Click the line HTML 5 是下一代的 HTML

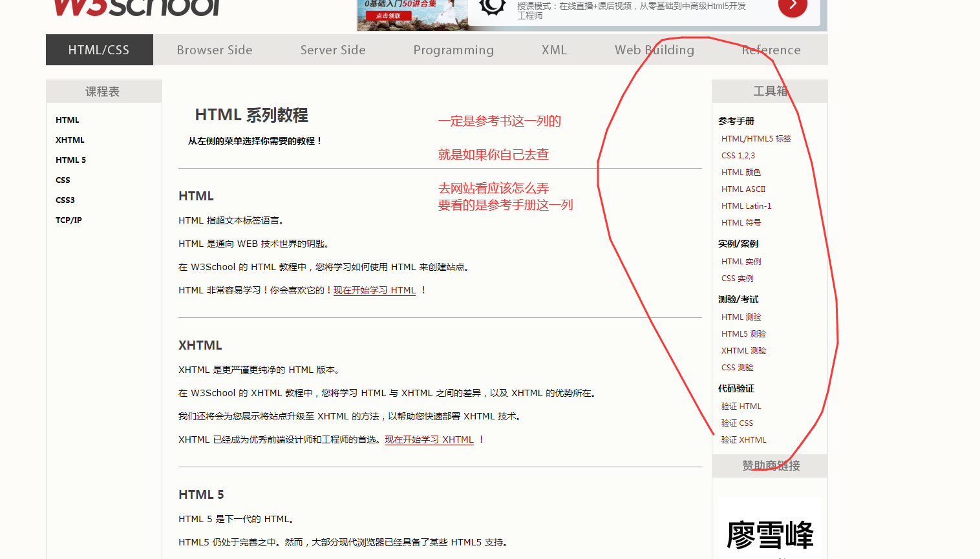click(x=237, y=519)
